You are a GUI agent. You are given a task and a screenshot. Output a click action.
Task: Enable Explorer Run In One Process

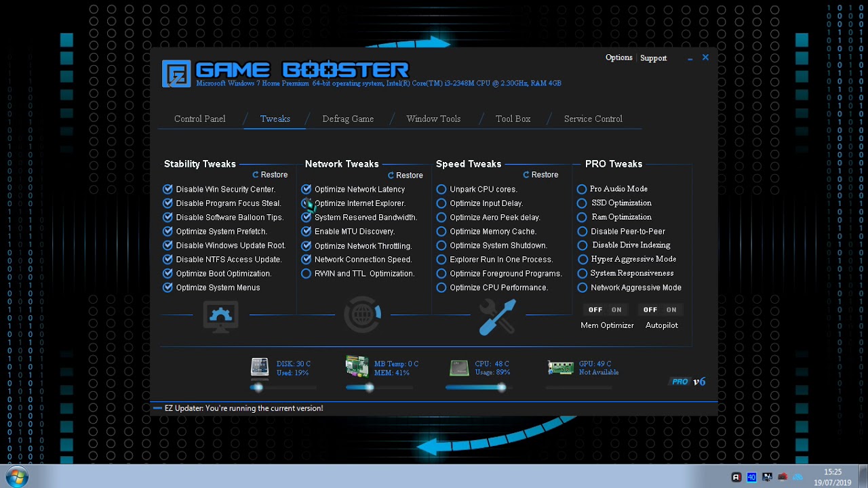(441, 260)
